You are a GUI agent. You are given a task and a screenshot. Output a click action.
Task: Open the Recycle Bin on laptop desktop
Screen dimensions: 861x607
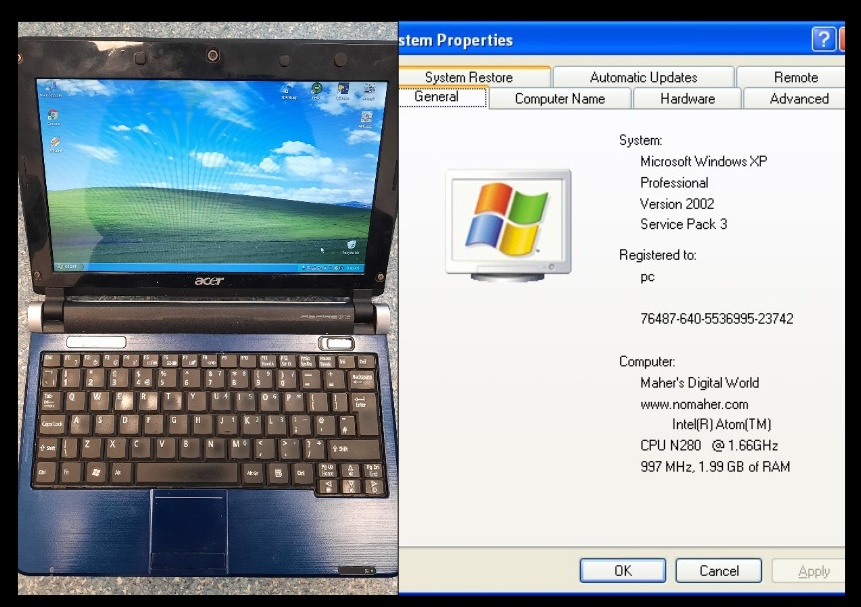(x=351, y=247)
